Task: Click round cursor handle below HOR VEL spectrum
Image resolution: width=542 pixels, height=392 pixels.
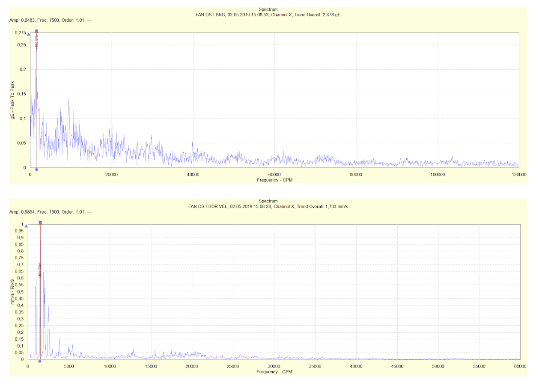Action: point(40,361)
